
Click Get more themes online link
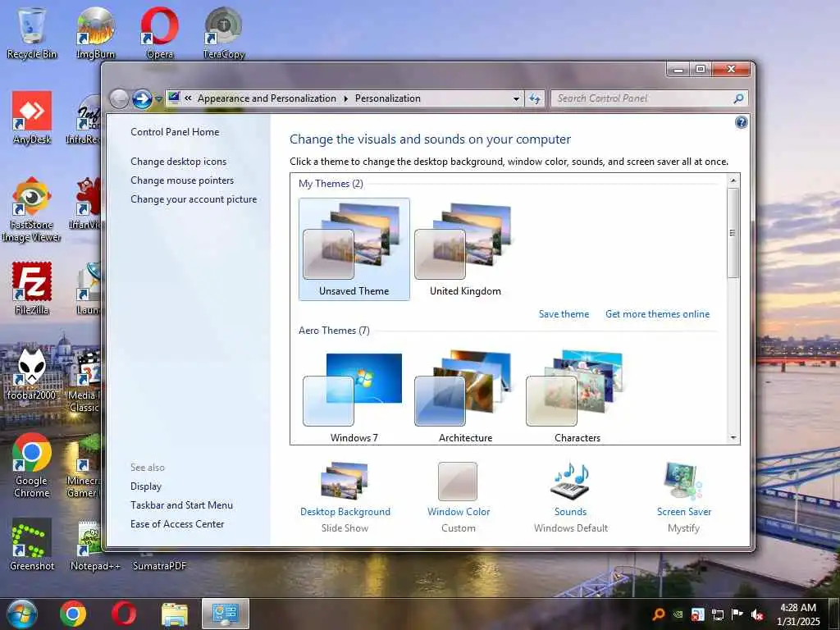coord(657,314)
